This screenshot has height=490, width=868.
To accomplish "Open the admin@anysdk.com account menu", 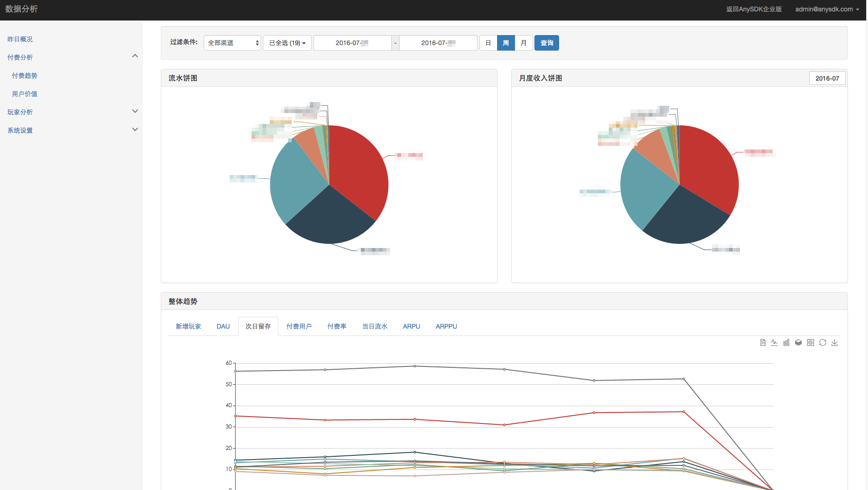I will click(x=827, y=9).
